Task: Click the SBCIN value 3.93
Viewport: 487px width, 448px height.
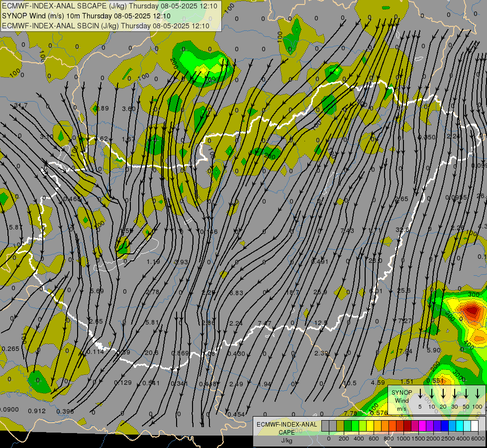Action: coord(181,262)
